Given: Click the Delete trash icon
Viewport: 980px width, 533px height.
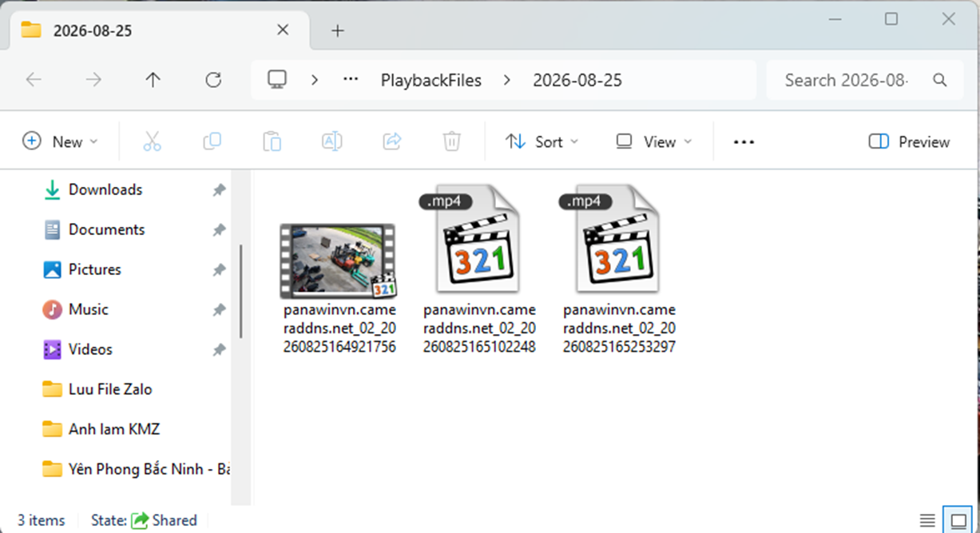Looking at the screenshot, I should (451, 142).
